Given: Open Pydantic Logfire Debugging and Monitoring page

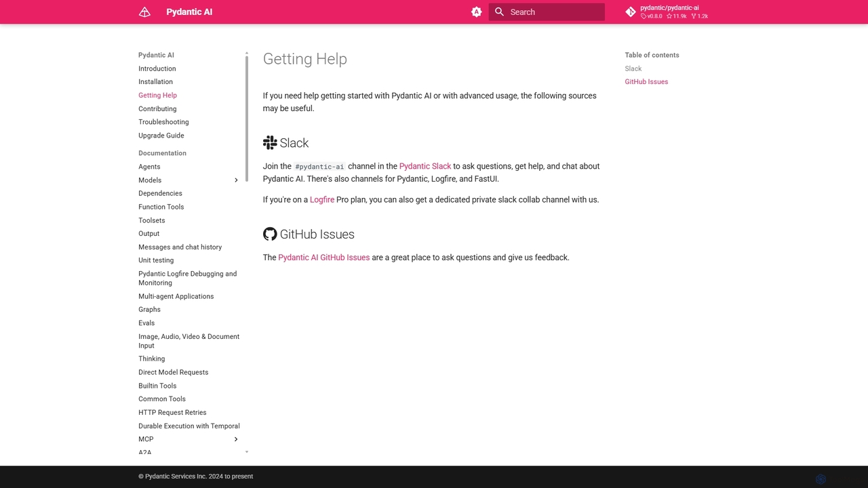Looking at the screenshot, I should (x=188, y=279).
